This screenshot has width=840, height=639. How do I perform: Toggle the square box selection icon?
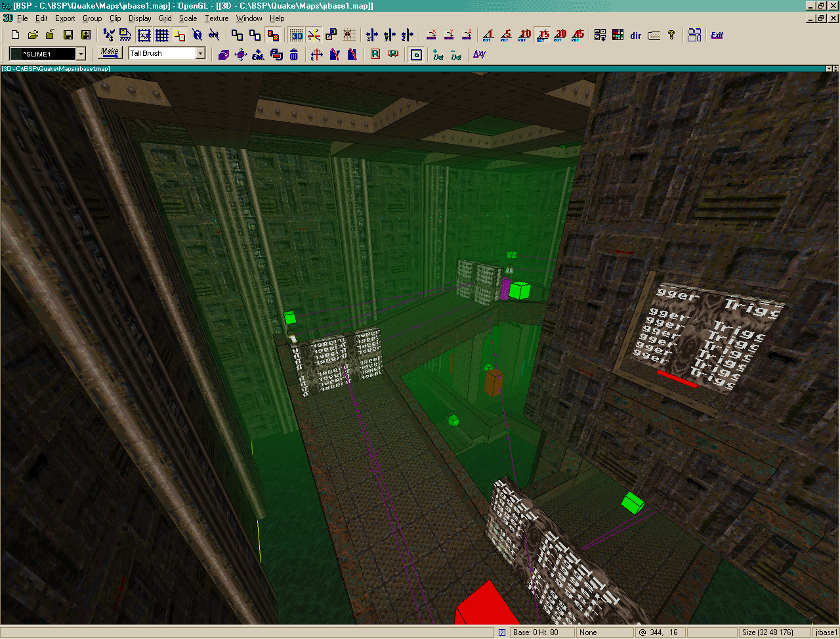click(x=416, y=55)
